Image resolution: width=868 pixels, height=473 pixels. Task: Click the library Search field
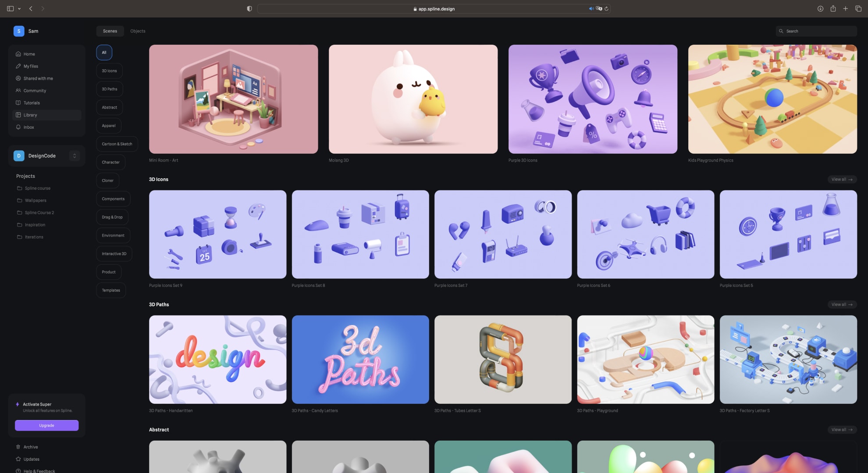point(816,31)
